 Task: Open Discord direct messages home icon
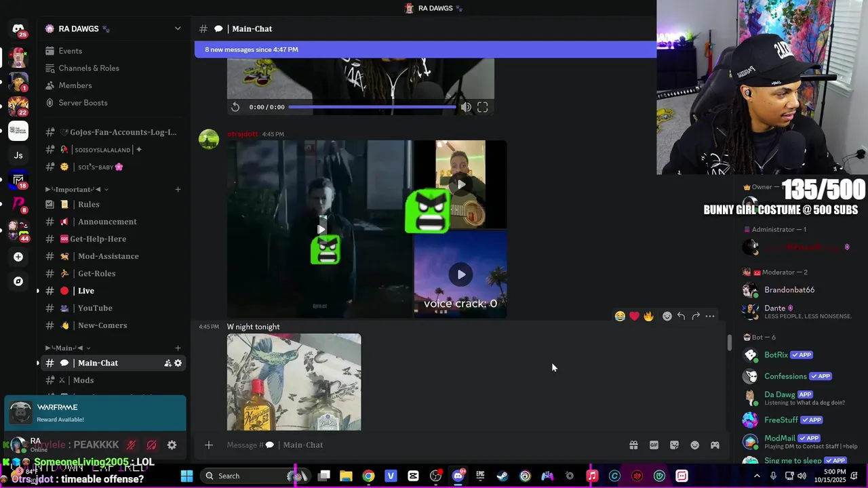click(x=18, y=29)
